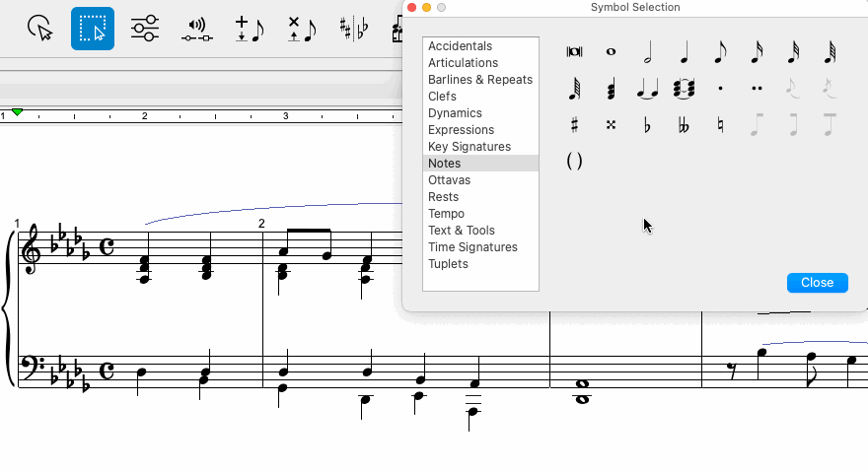Pick the single augmentation dot symbol

pyautogui.click(x=720, y=89)
